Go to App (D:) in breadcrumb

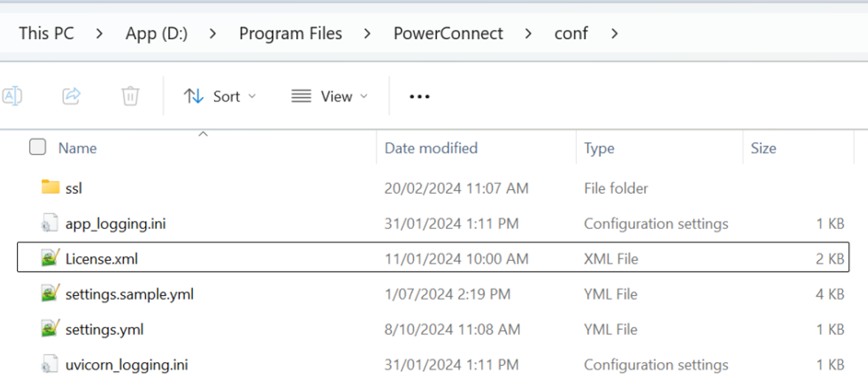157,33
